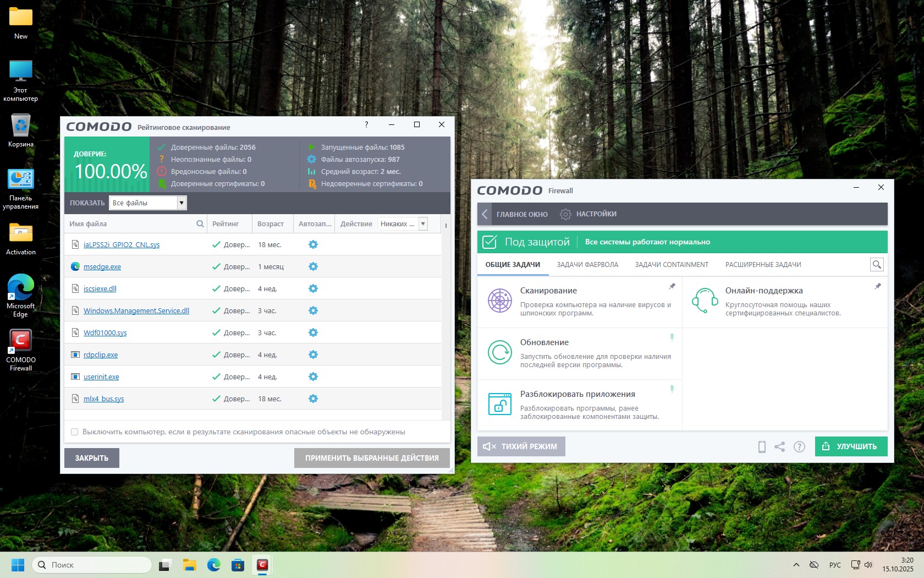The image size is (924, 578).
Task: Click the Update circular arrow icon
Action: [x=499, y=352]
